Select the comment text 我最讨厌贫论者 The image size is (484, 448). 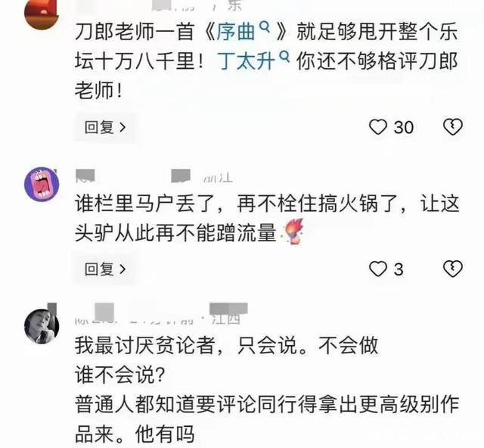point(144,346)
